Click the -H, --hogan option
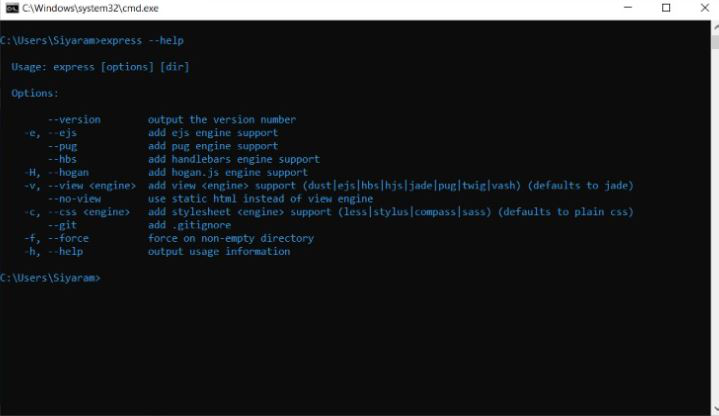Screen dimensions: 719x416 click(x=57, y=172)
